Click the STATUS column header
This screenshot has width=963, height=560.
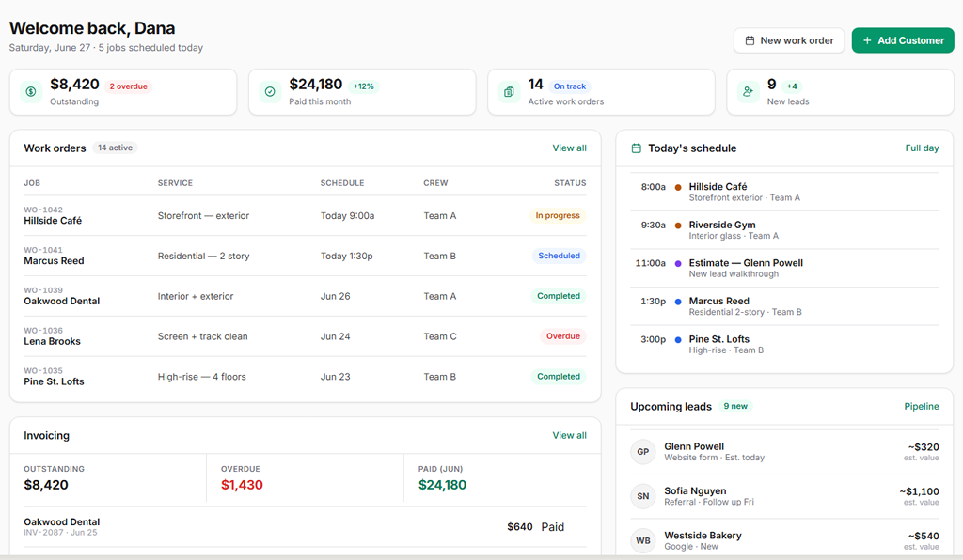tap(570, 183)
